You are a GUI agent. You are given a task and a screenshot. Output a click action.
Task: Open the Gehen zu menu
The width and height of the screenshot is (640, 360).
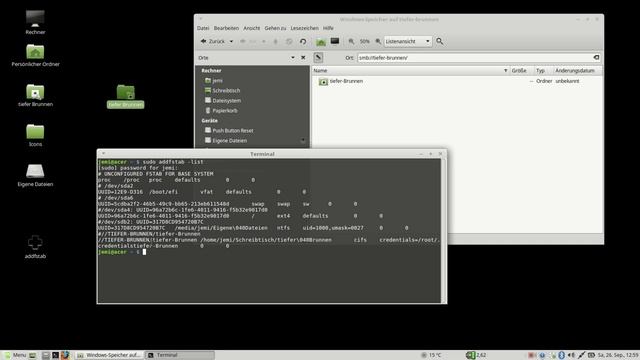click(x=275, y=28)
